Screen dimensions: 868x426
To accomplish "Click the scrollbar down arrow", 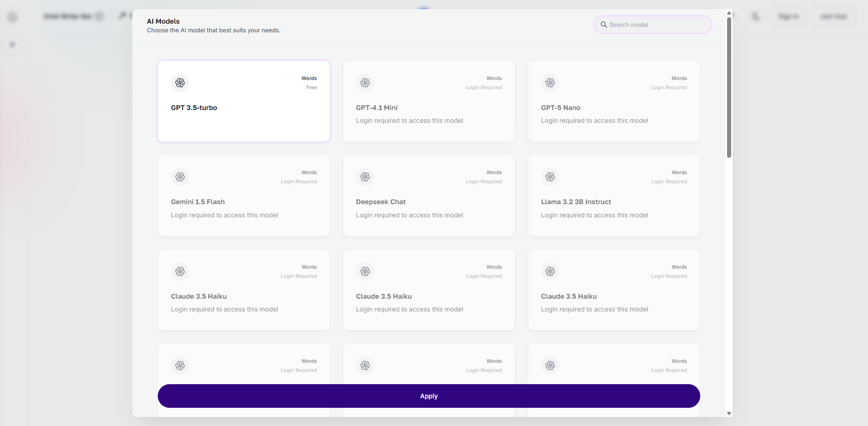I will (729, 413).
